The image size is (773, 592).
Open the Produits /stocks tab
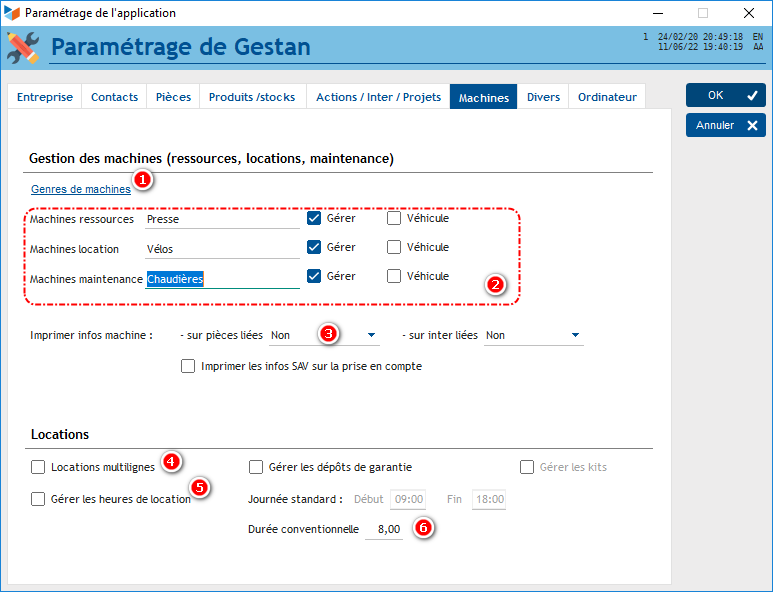(x=252, y=97)
